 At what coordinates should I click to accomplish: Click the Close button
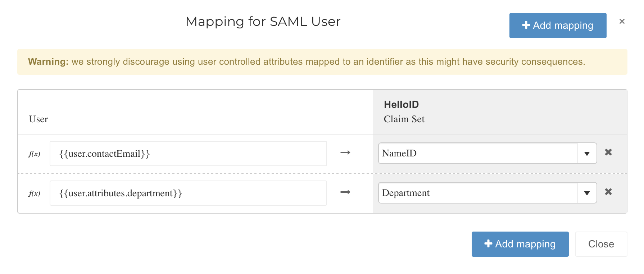(x=601, y=244)
